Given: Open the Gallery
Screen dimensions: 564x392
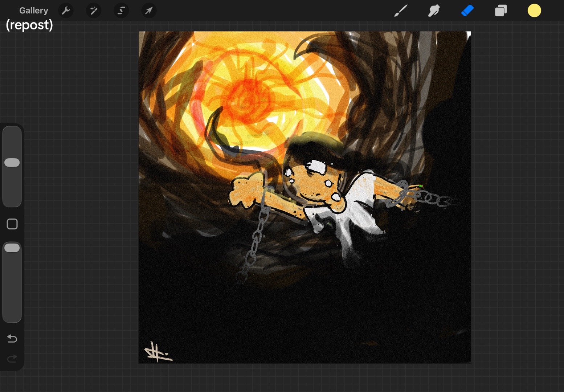Looking at the screenshot, I should [x=33, y=11].
